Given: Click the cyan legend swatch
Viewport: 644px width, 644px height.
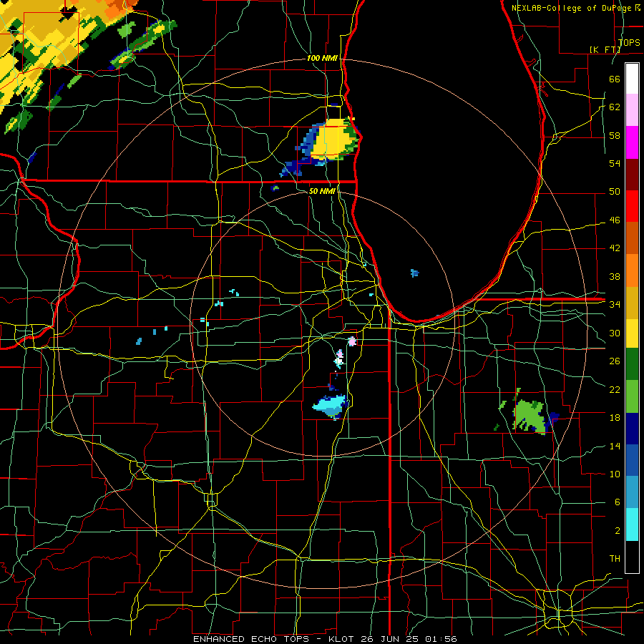Looking at the screenshot, I should click(x=632, y=525).
